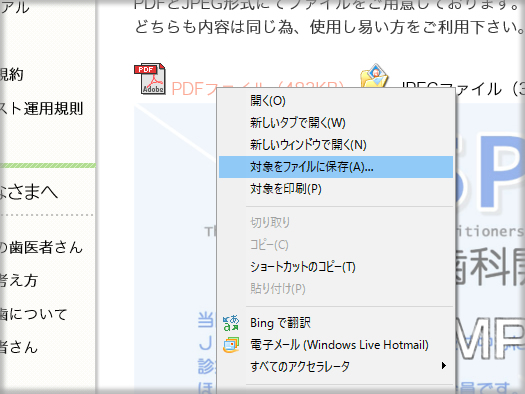Expand the すべてのアクセラレータ submenu arrow

(x=444, y=366)
